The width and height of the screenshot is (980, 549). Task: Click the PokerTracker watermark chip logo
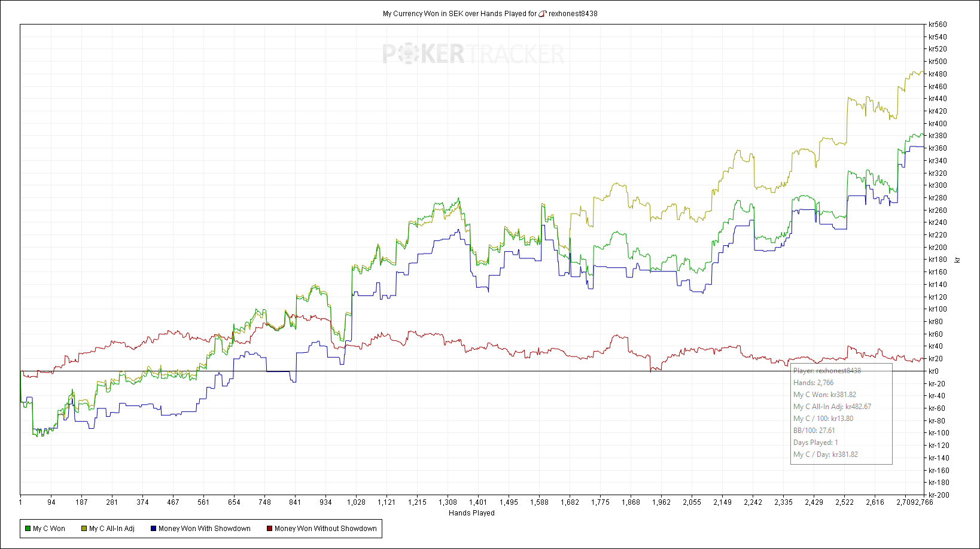click(407, 54)
